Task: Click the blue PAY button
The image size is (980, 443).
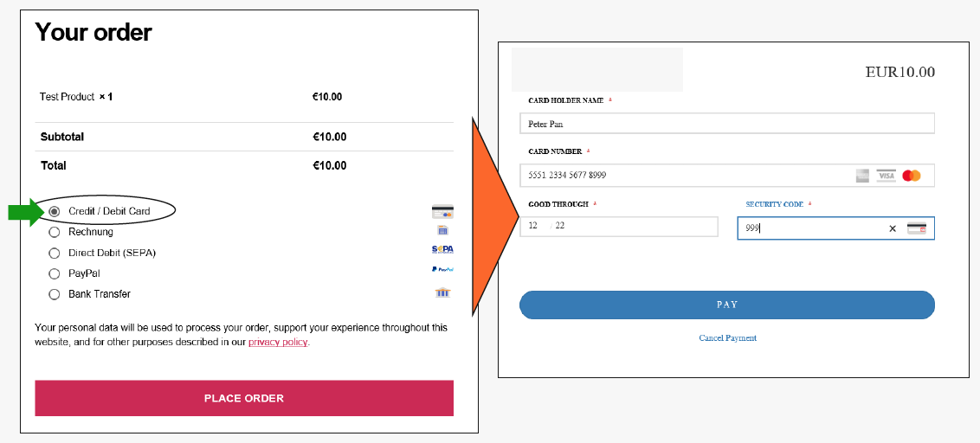Action: click(x=727, y=305)
